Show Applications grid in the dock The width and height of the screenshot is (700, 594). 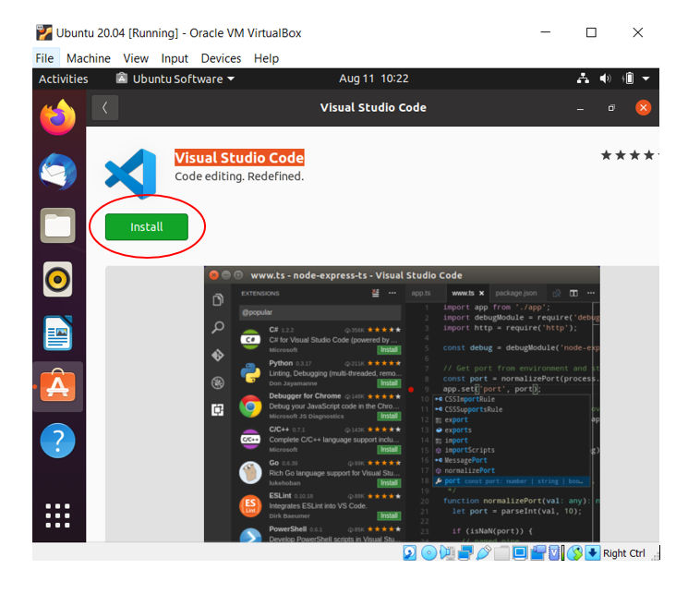tap(58, 515)
